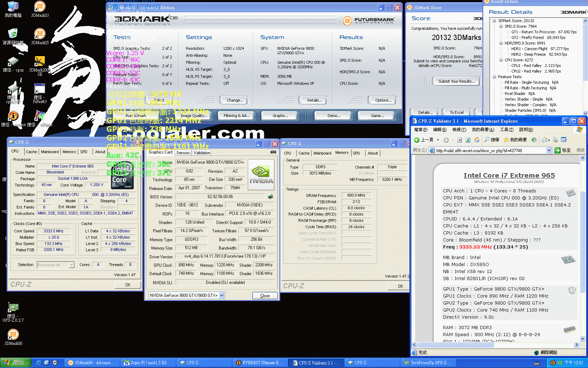
Task: Click the Refresh icon in Internet Explorer
Action: point(468,140)
